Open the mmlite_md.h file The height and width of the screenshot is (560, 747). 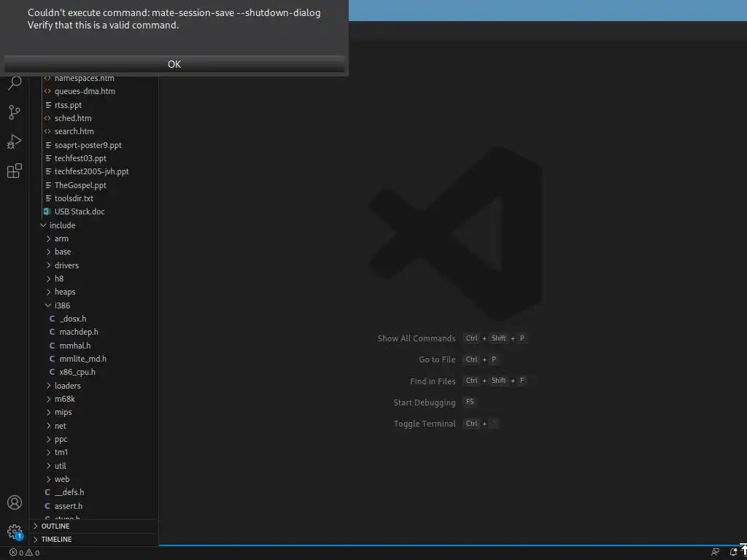(94, 359)
